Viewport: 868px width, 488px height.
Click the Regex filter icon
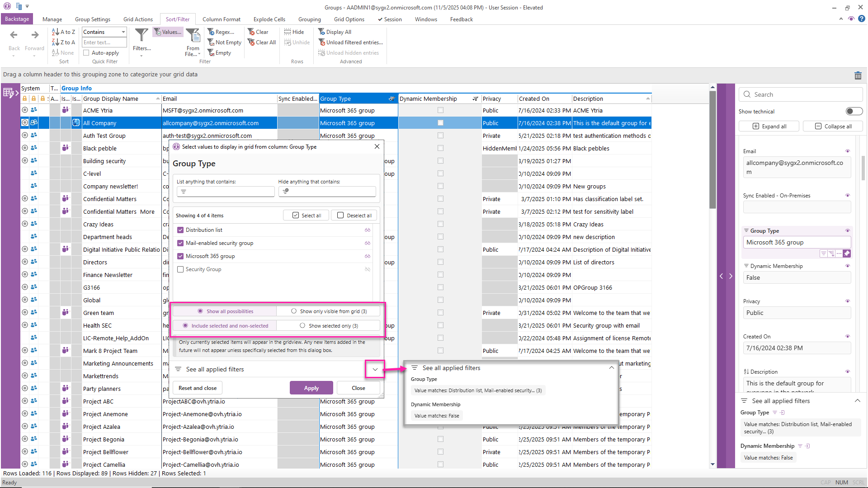pos(211,32)
